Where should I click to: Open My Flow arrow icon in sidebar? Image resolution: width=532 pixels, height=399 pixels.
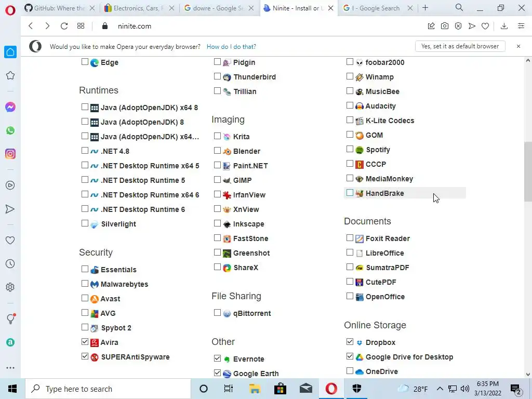[x=10, y=209]
